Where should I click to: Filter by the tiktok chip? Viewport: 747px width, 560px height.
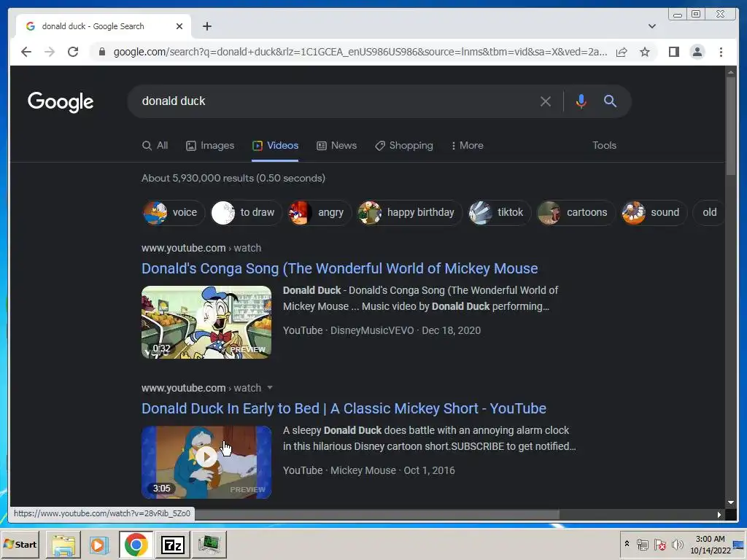click(x=499, y=212)
